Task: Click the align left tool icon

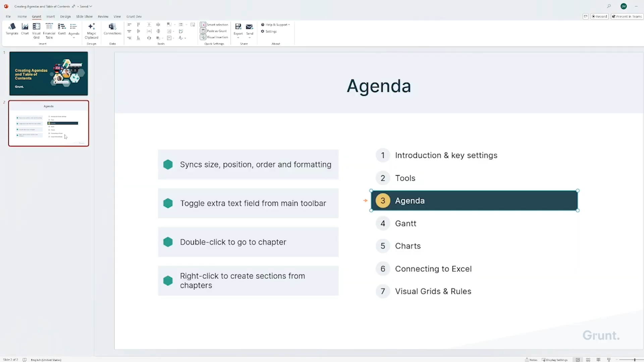Action: click(129, 25)
